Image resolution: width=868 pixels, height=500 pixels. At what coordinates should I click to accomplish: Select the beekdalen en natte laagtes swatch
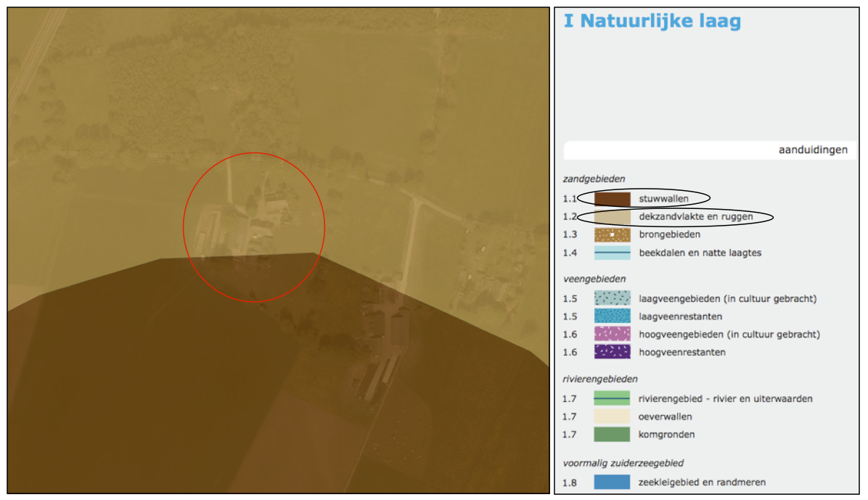pos(613,253)
